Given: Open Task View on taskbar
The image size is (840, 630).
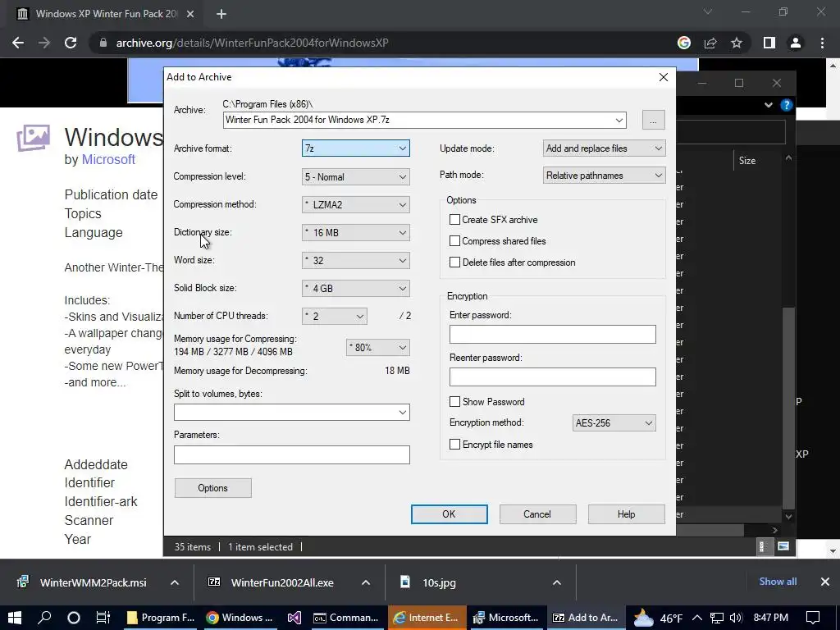Looking at the screenshot, I should (x=103, y=618).
